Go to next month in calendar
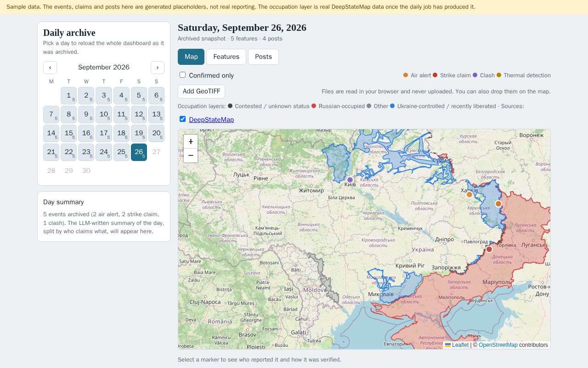 tap(158, 67)
